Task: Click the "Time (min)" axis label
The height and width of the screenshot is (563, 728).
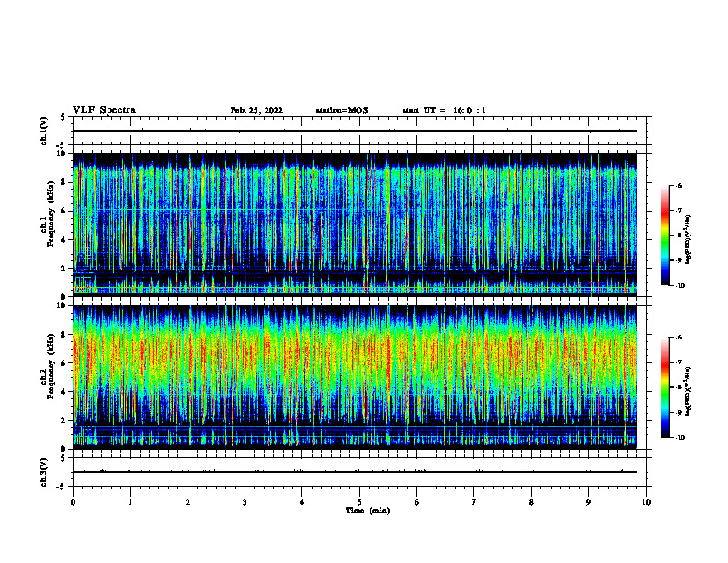Action: coord(368,511)
